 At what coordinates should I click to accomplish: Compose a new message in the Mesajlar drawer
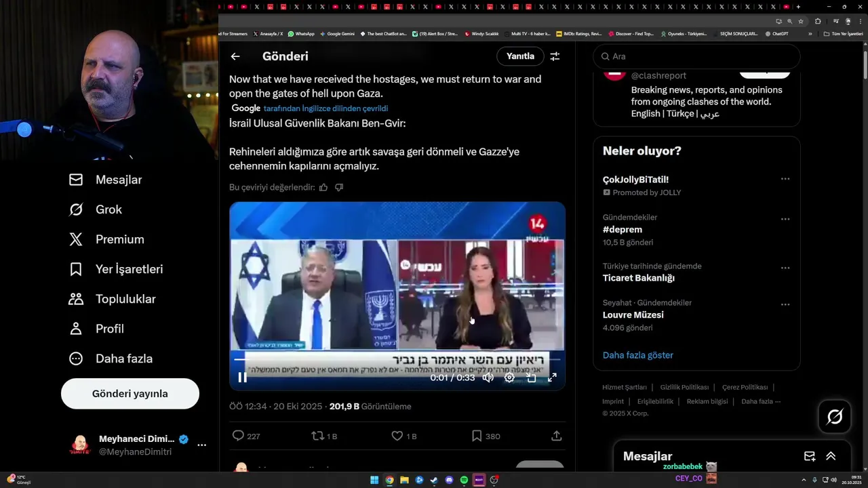click(810, 456)
